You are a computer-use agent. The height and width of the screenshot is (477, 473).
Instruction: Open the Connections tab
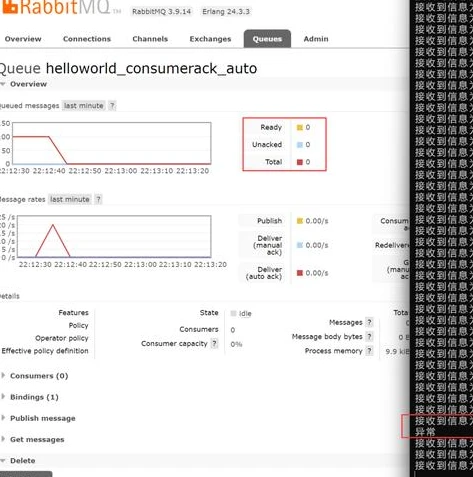pos(87,39)
